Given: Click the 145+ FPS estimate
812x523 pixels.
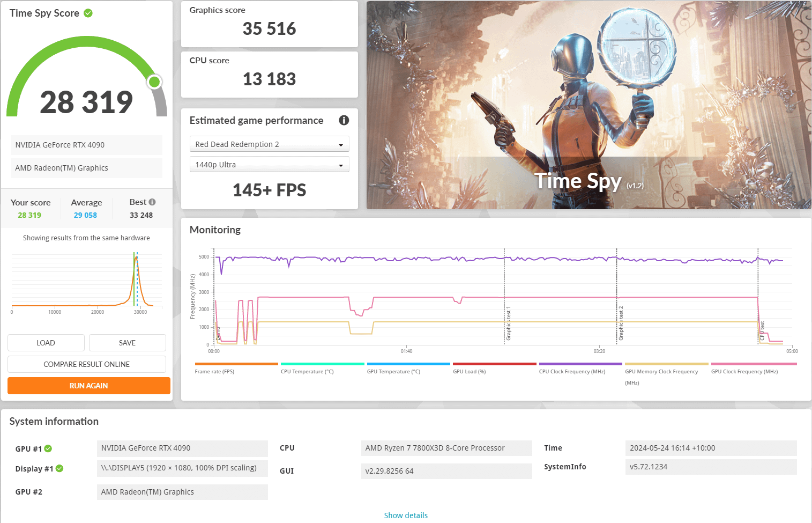Looking at the screenshot, I should pos(270,190).
